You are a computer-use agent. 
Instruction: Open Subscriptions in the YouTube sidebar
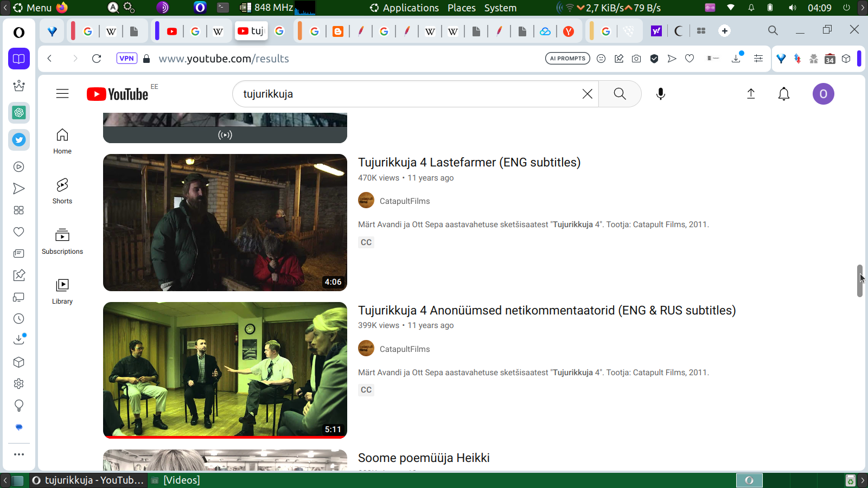pos(62,241)
